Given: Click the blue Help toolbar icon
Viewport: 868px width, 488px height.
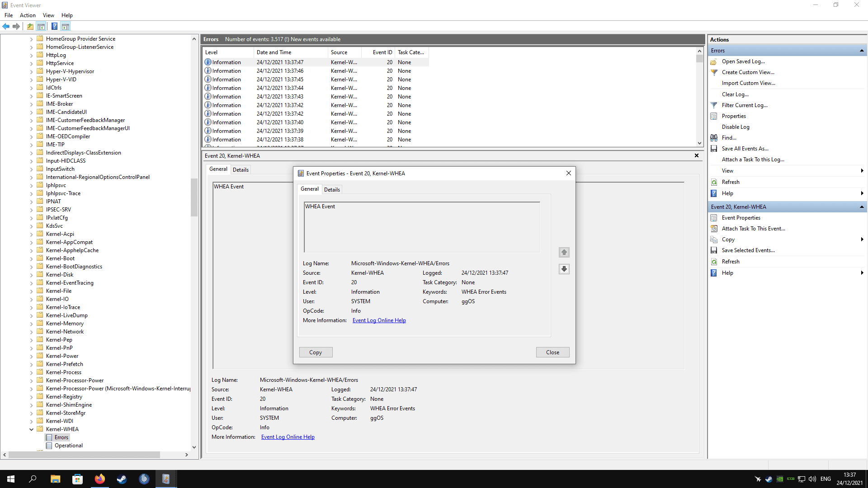Looking at the screenshot, I should (x=54, y=26).
